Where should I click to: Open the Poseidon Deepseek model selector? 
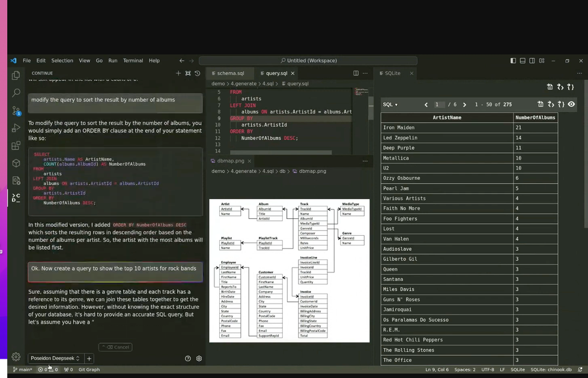[55, 358]
